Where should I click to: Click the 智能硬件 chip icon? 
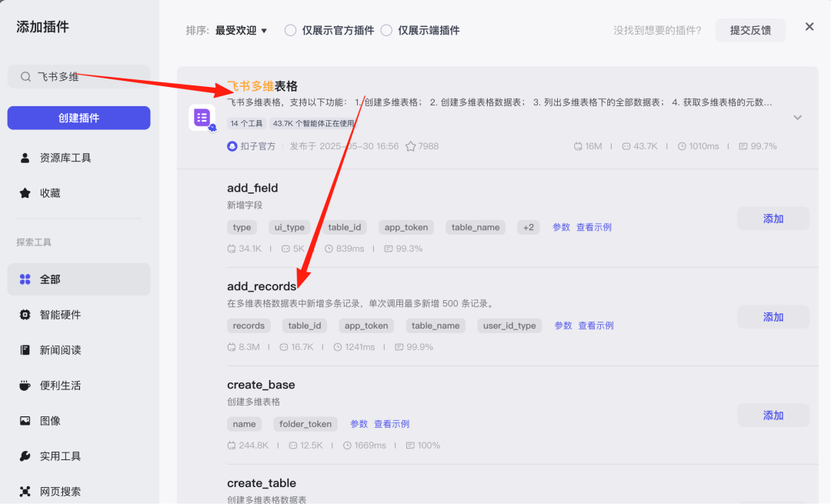coord(25,315)
